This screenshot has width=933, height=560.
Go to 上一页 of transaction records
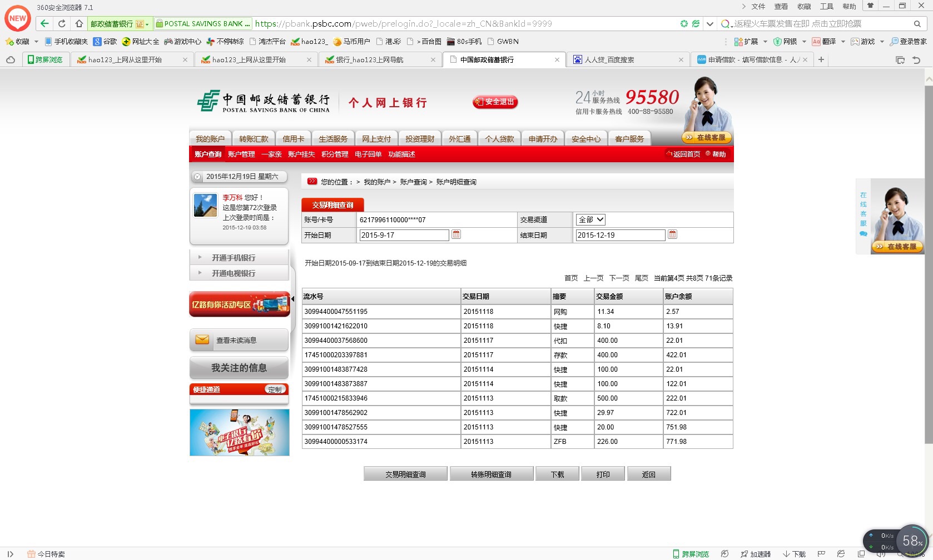pos(593,278)
